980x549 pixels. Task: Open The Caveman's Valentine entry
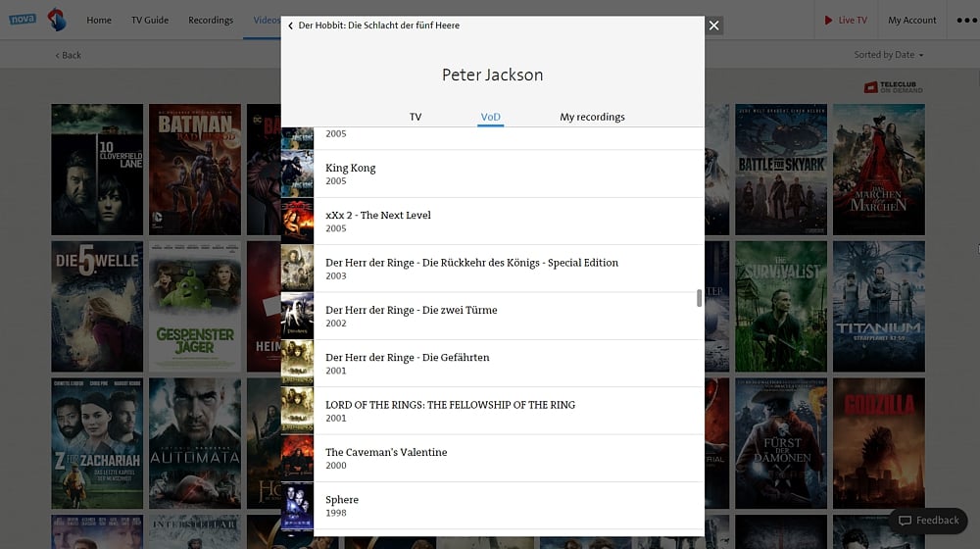tap(493, 459)
